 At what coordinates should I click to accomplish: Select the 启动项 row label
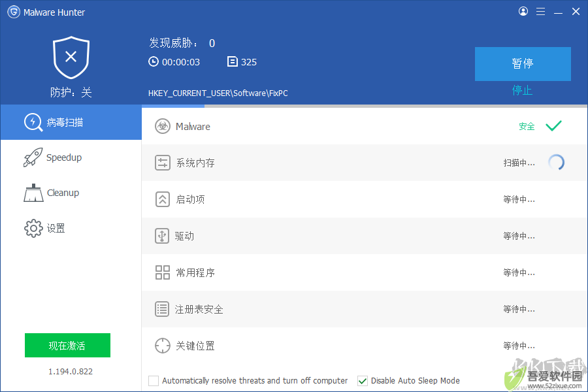[x=191, y=199]
